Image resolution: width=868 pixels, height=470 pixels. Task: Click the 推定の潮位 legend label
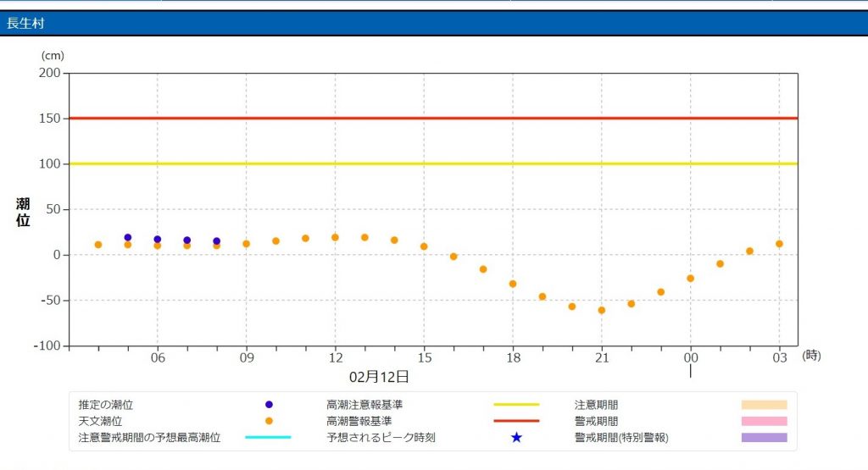tap(106, 405)
